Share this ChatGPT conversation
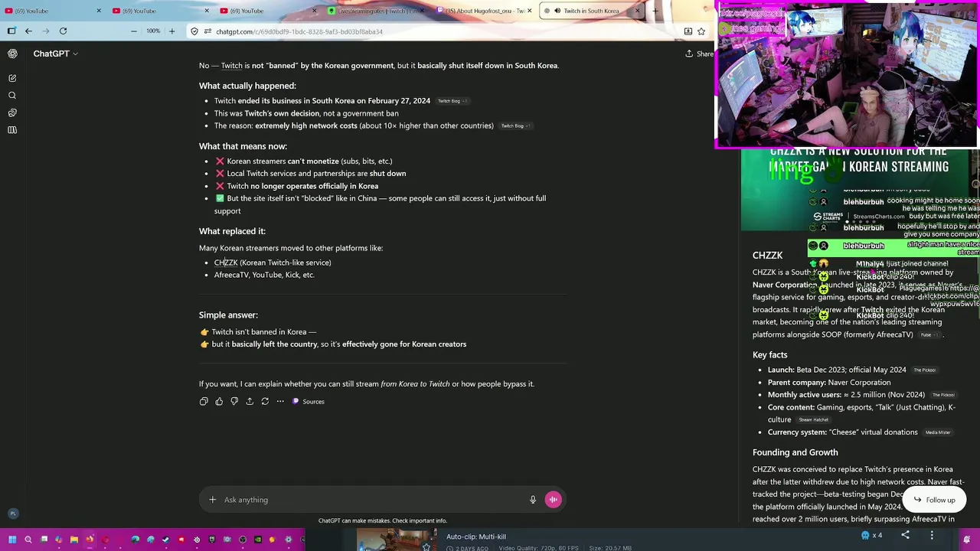This screenshot has width=980, height=551. (699, 54)
